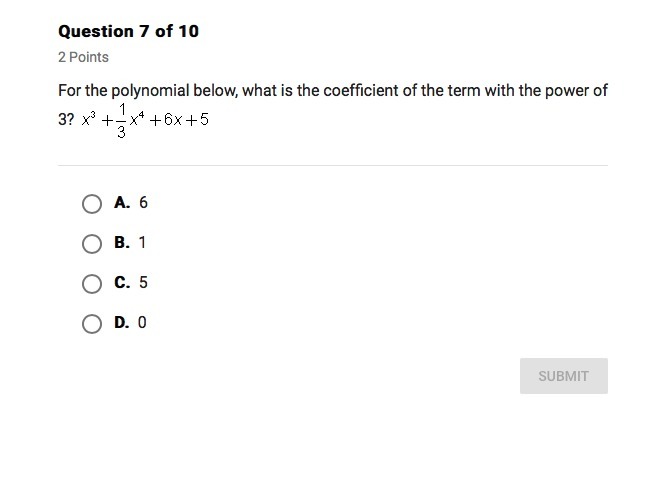The width and height of the screenshot is (671, 478).
Task: Select the radio button for answer A
Action: [92, 204]
